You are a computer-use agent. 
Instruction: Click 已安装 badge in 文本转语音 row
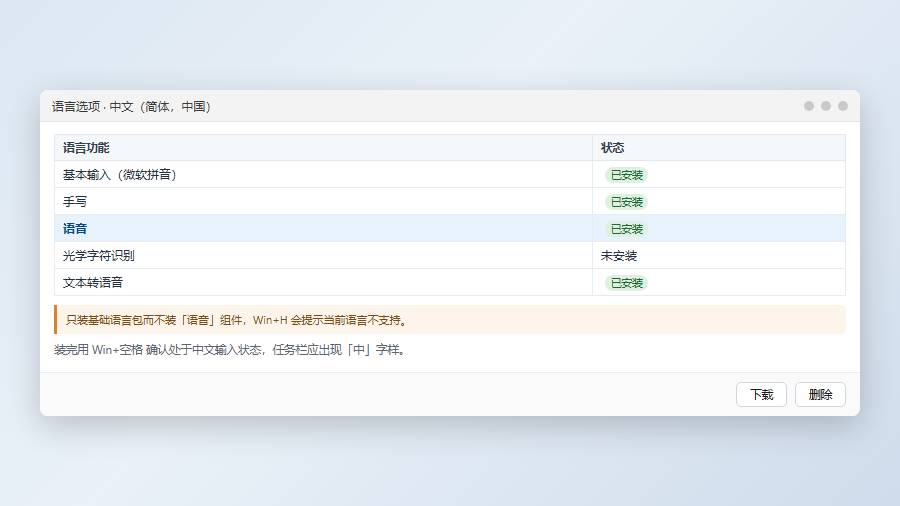pyautogui.click(x=626, y=283)
